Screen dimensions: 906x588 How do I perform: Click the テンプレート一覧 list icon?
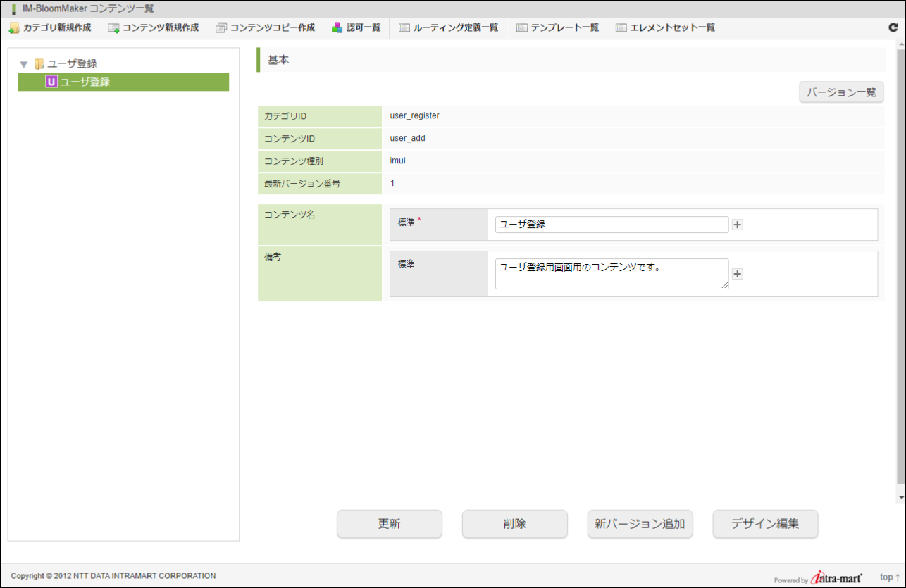pos(522,28)
